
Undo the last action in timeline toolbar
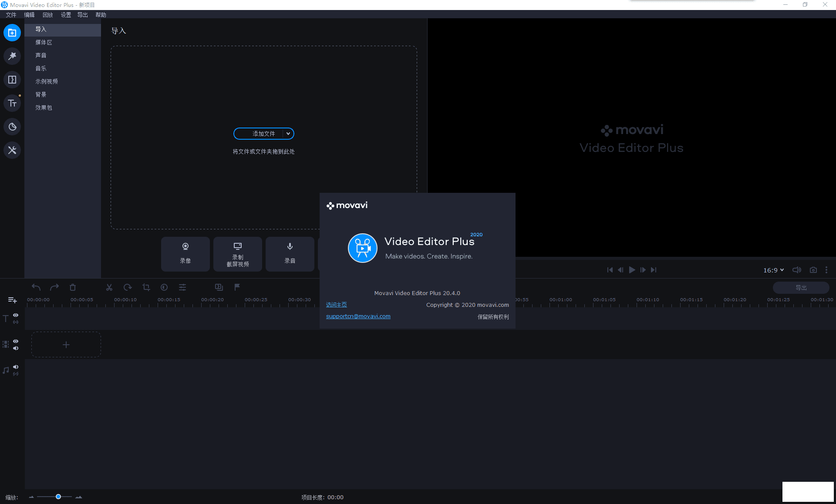pos(36,287)
